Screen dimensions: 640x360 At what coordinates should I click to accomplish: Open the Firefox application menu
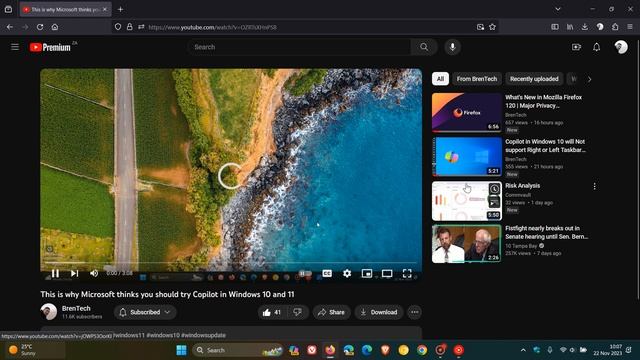(630, 27)
